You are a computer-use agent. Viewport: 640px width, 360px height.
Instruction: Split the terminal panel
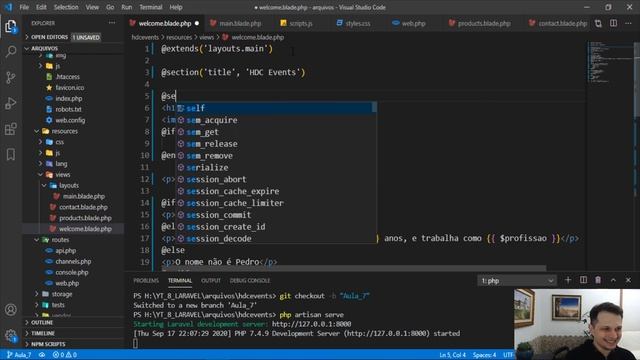click(x=583, y=280)
